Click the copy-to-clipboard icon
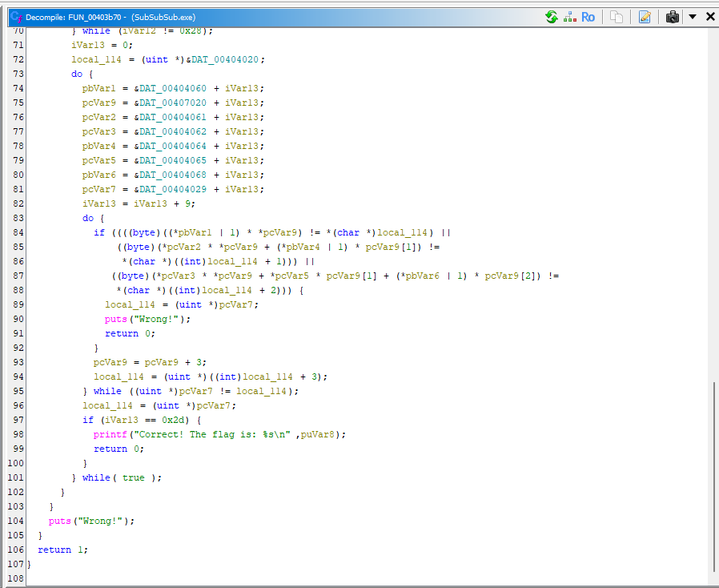719x588 pixels. click(617, 17)
